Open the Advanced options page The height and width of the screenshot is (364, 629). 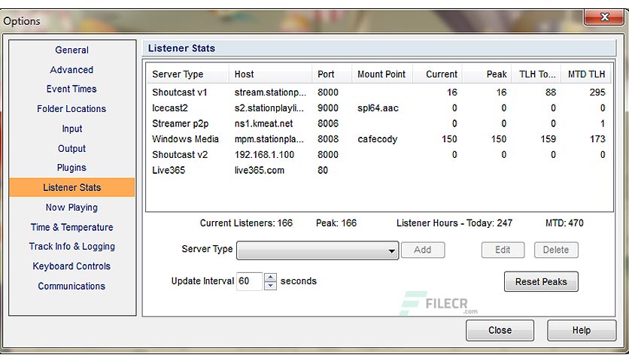tap(71, 70)
